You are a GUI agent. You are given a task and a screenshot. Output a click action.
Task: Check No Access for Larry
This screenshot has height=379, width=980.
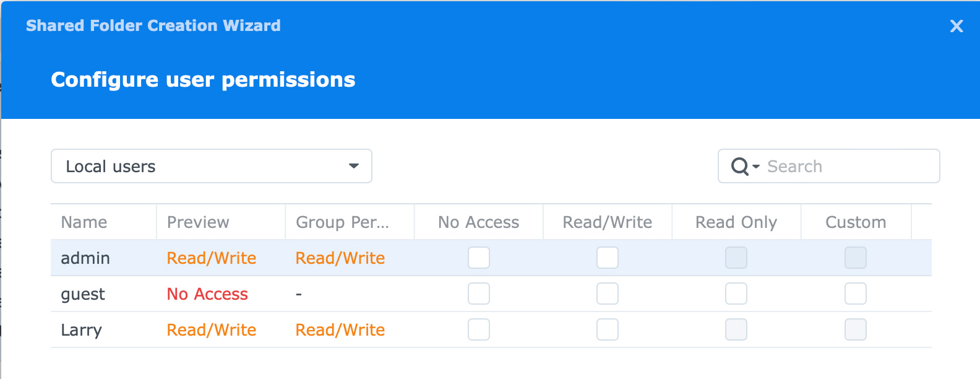click(479, 329)
